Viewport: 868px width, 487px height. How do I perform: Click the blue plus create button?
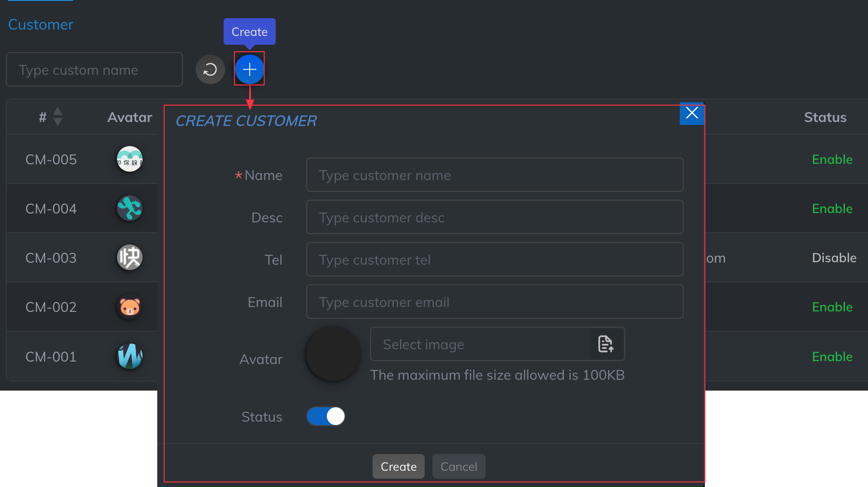click(x=249, y=69)
